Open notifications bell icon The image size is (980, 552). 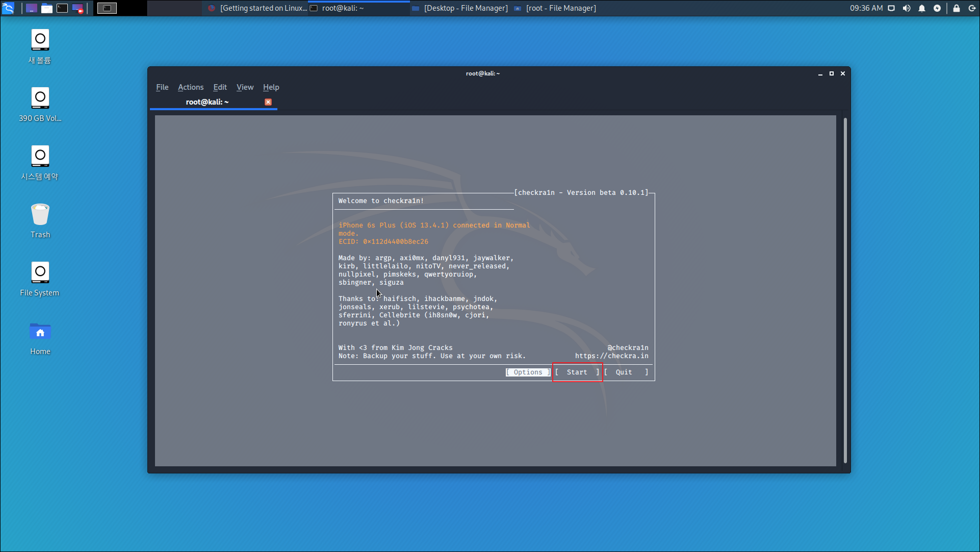(x=922, y=8)
